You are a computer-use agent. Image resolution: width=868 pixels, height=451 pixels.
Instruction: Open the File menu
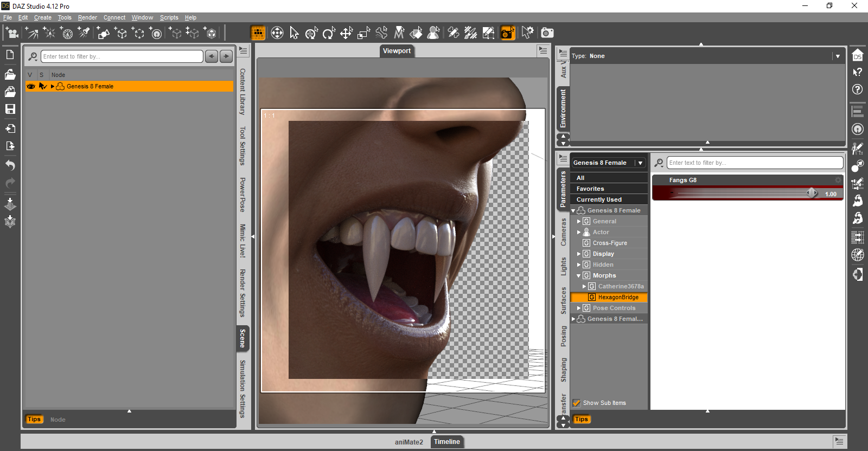click(x=8, y=17)
